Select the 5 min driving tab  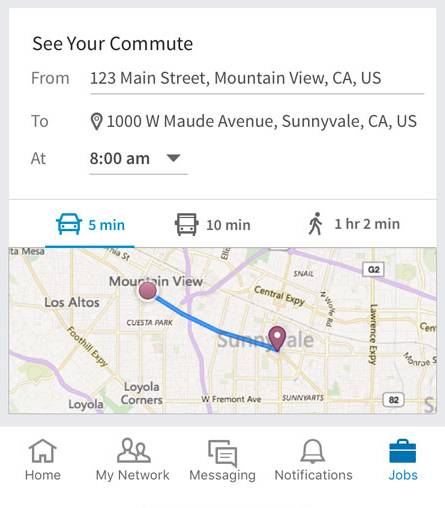(90, 225)
